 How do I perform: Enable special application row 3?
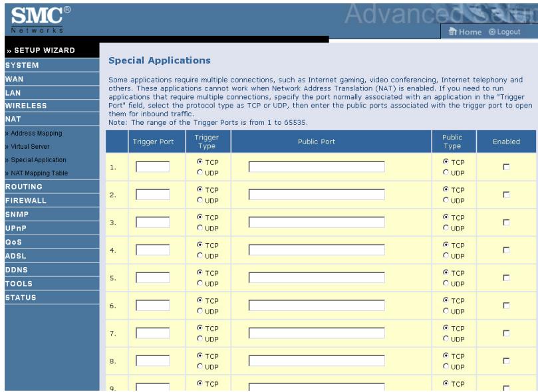point(506,223)
